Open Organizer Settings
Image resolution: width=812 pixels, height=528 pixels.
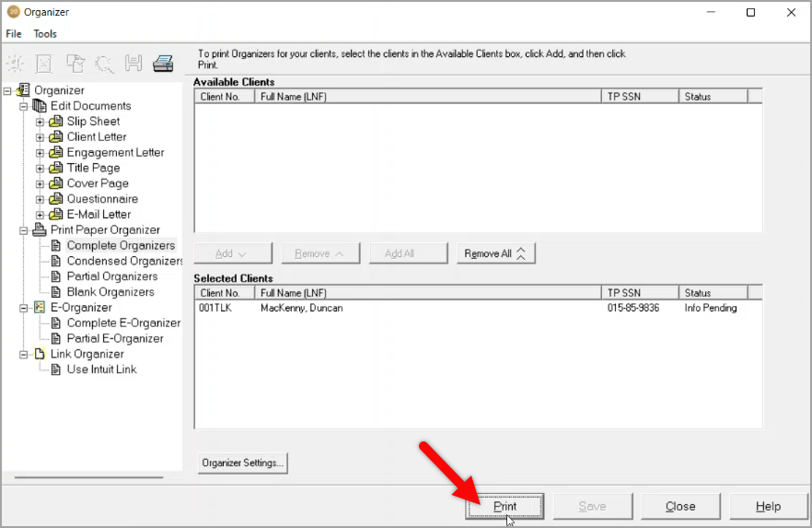(243, 463)
